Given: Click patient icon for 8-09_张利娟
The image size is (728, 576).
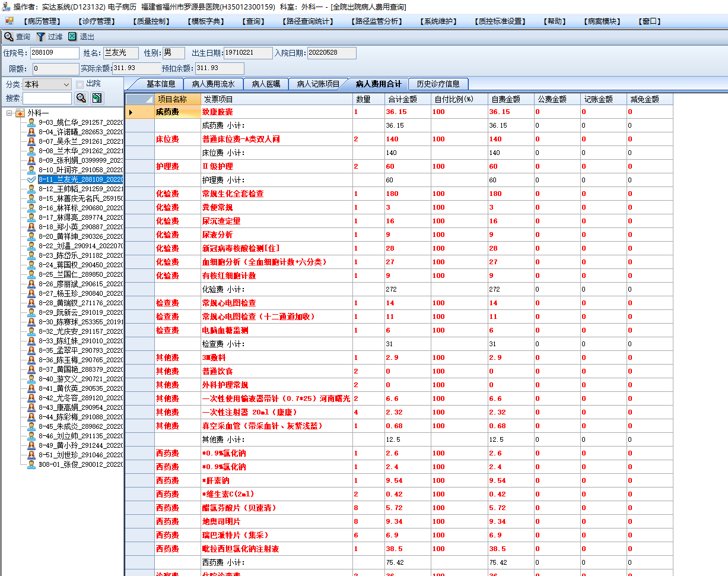Looking at the screenshot, I should click(x=31, y=160).
